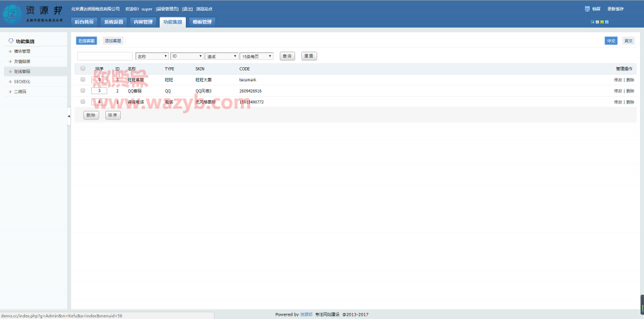The height and width of the screenshot is (319, 644).
Task: Switch language to 英文
Action: point(629,41)
